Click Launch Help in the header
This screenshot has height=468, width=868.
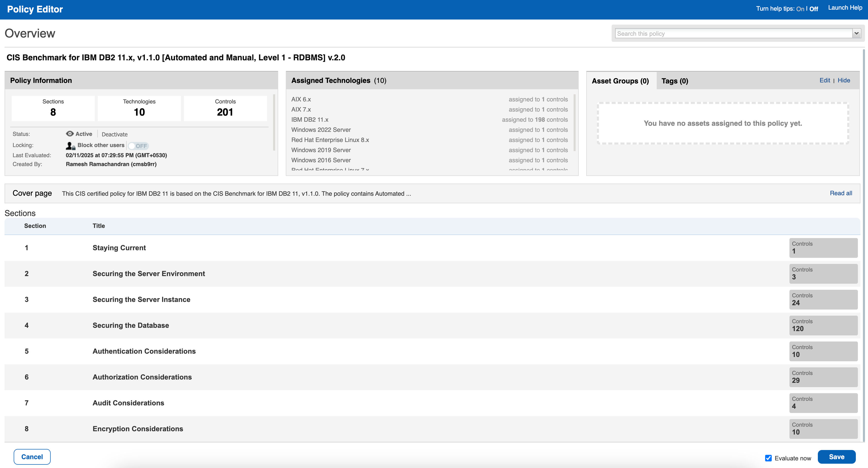pyautogui.click(x=845, y=8)
